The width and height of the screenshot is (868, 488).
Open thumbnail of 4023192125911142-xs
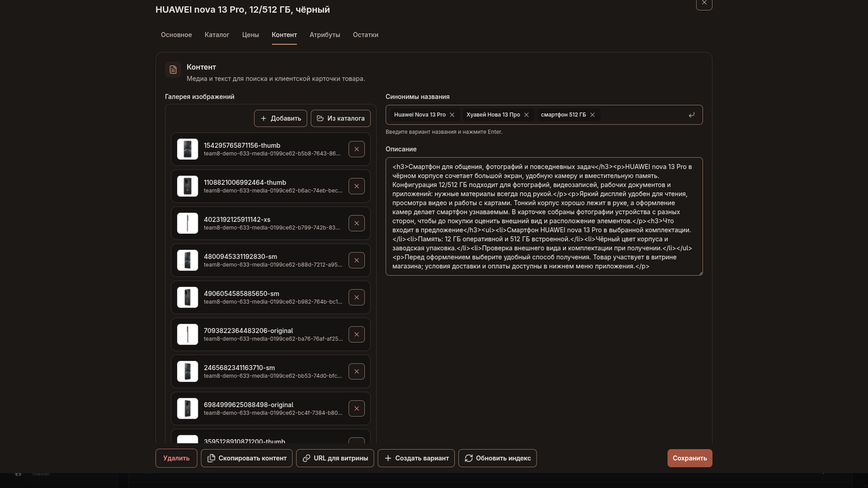(187, 224)
